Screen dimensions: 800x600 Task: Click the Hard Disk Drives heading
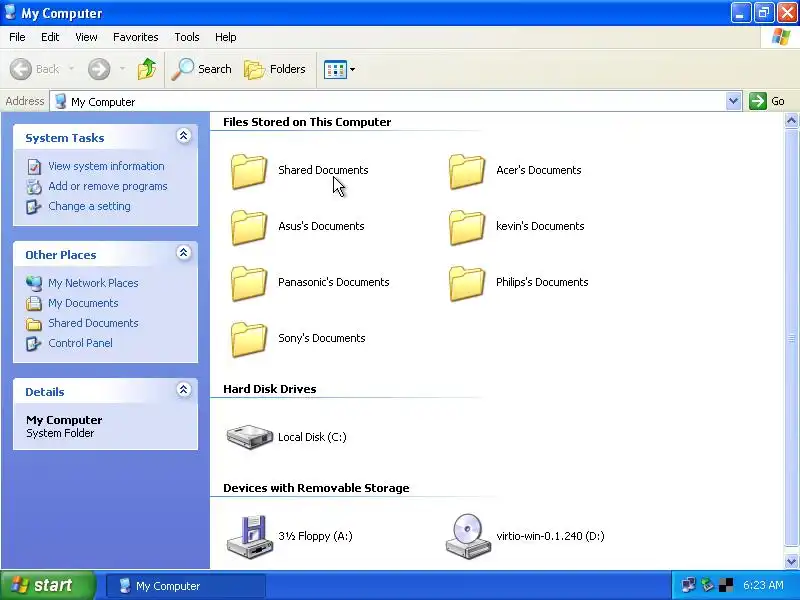269,389
